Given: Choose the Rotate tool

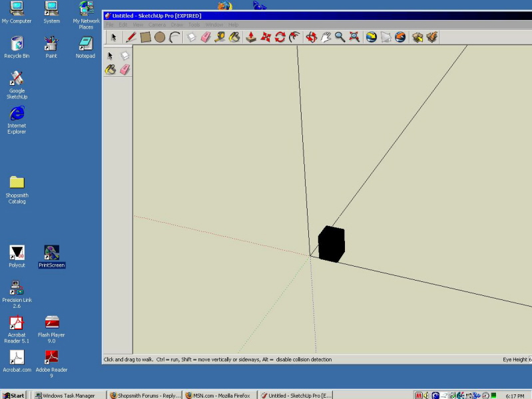Looking at the screenshot, I should (x=280, y=37).
